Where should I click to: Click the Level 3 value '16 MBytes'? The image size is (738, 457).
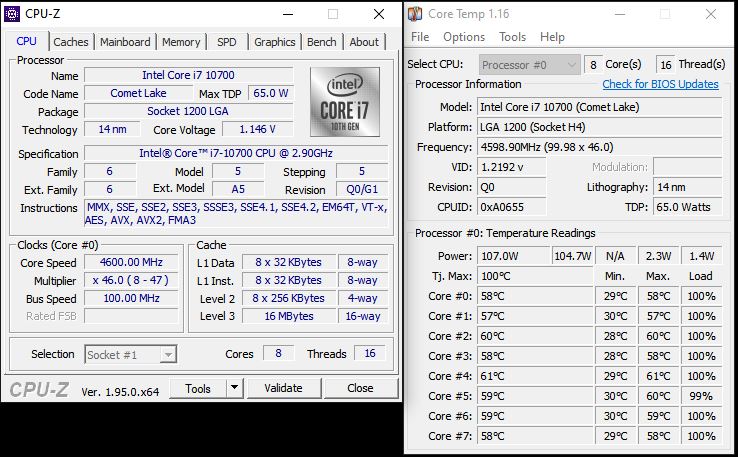click(x=289, y=316)
